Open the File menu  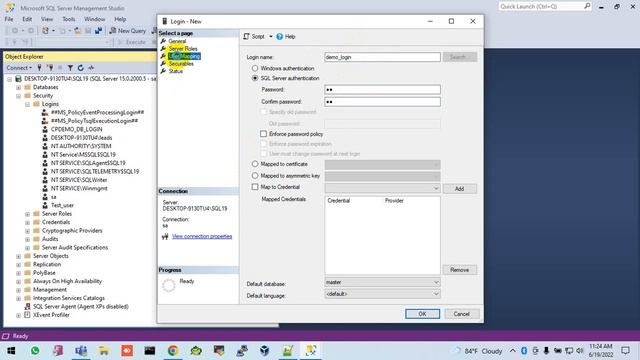[x=9, y=19]
